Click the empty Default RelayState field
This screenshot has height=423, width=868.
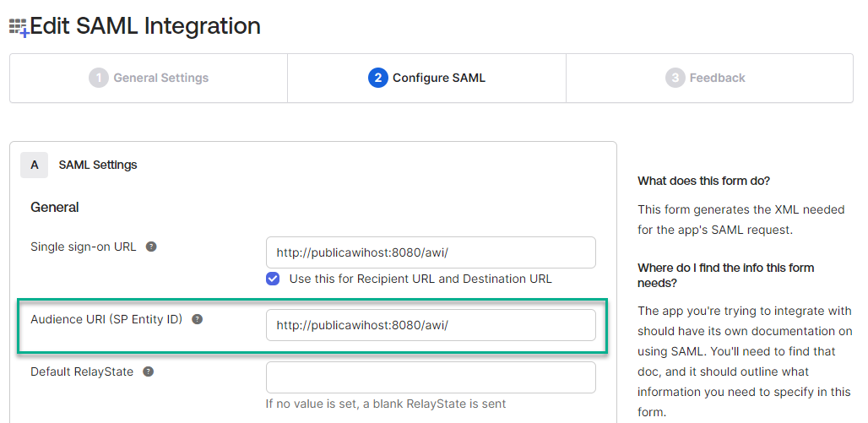[431, 377]
